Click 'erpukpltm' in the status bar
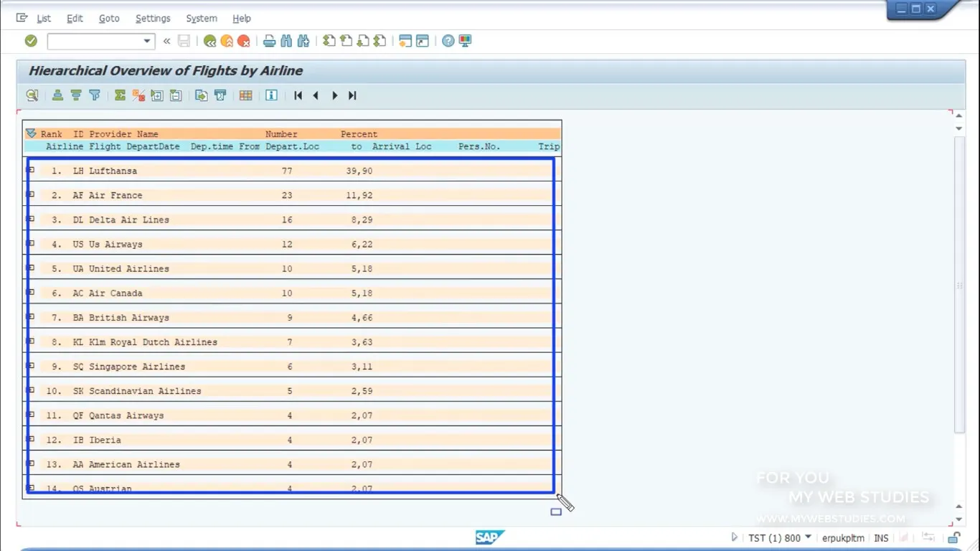 pos(843,537)
